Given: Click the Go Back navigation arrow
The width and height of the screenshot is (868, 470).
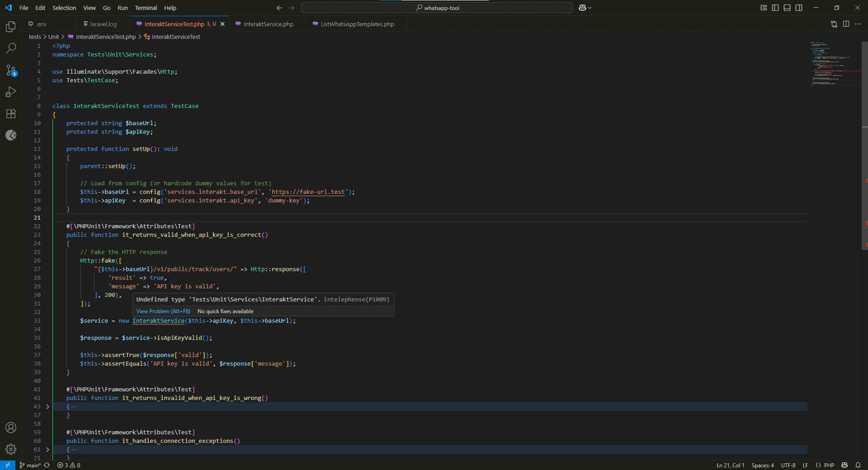Looking at the screenshot, I should pos(279,8).
